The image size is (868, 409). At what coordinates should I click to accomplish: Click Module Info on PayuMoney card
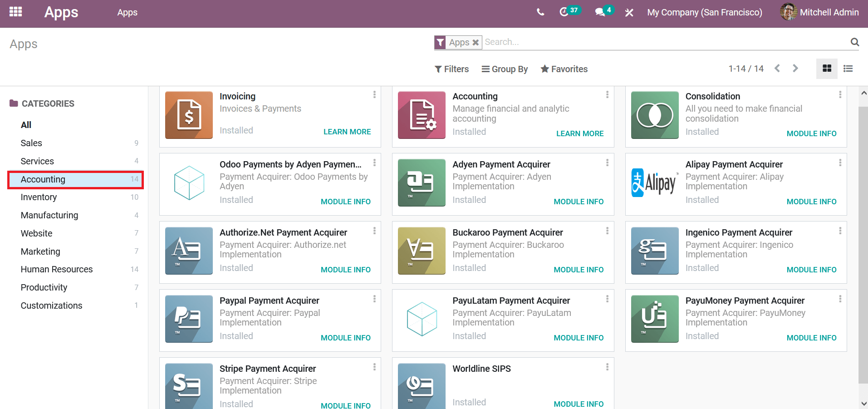point(811,338)
